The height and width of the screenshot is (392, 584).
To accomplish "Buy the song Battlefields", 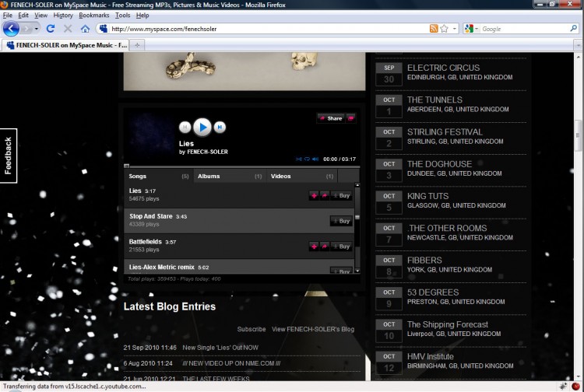I will 341,247.
